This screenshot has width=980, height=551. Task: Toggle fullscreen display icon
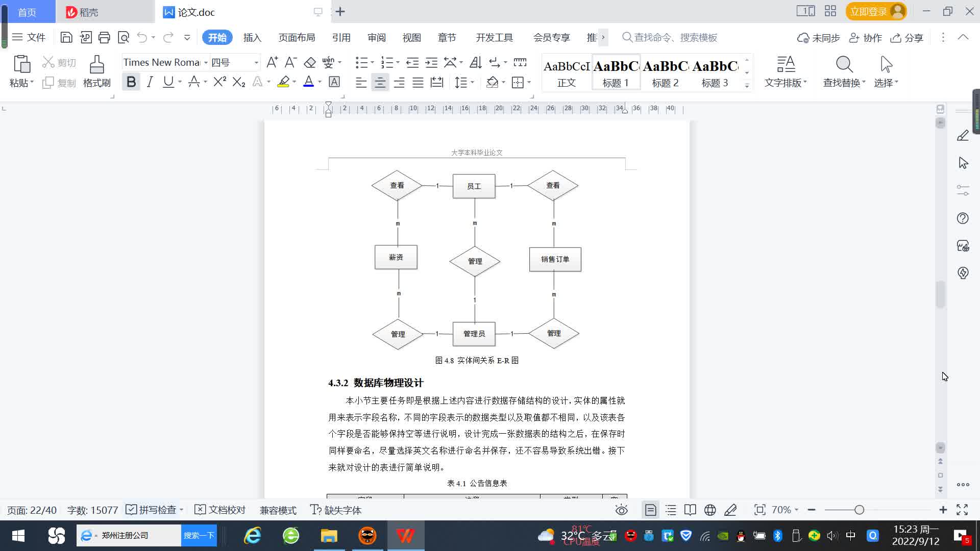coord(962,510)
